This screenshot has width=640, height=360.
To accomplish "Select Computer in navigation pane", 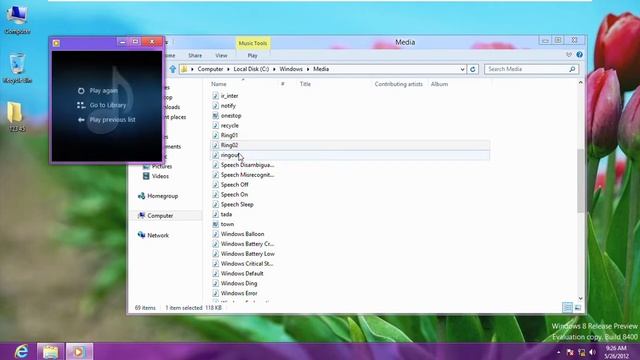I will coord(160,216).
